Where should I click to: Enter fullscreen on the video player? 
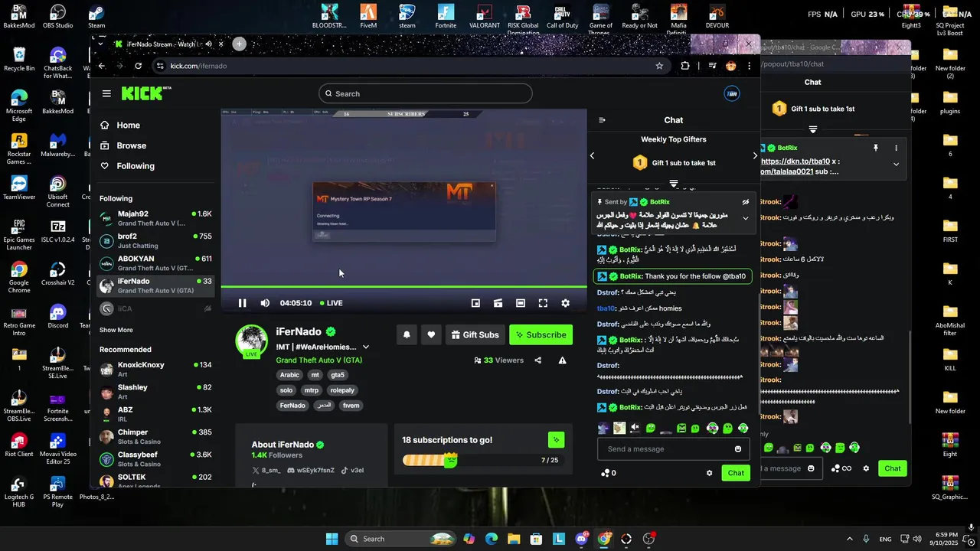pyautogui.click(x=543, y=303)
